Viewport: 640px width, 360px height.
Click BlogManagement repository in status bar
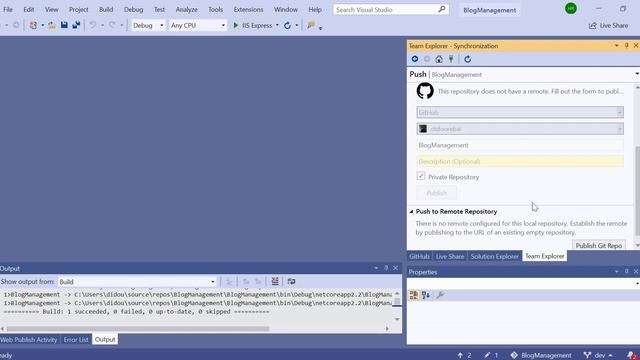click(541, 355)
